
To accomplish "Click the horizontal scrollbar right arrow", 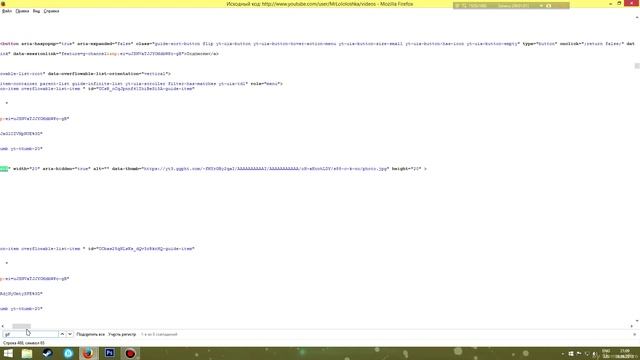I will pyautogui.click(x=631, y=326).
